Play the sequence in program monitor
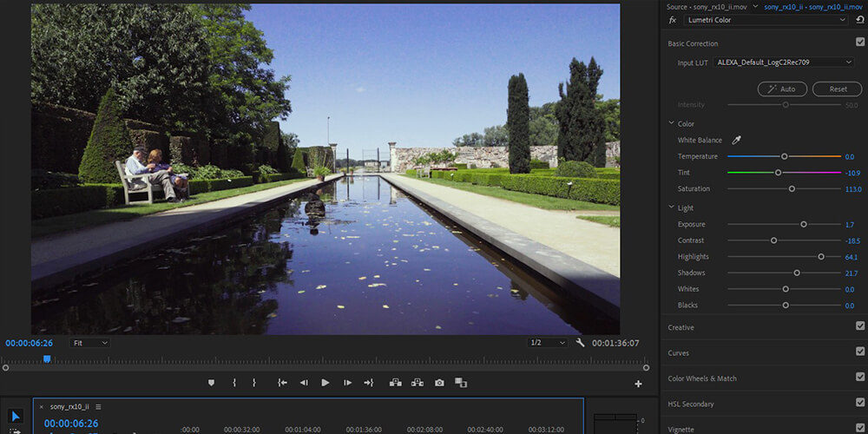 tap(325, 383)
